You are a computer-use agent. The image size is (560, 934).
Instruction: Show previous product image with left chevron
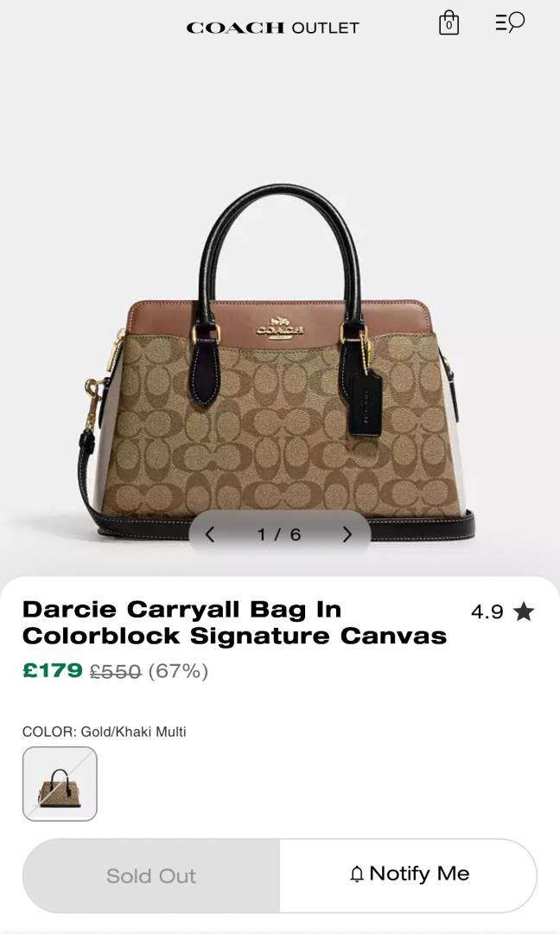[209, 534]
